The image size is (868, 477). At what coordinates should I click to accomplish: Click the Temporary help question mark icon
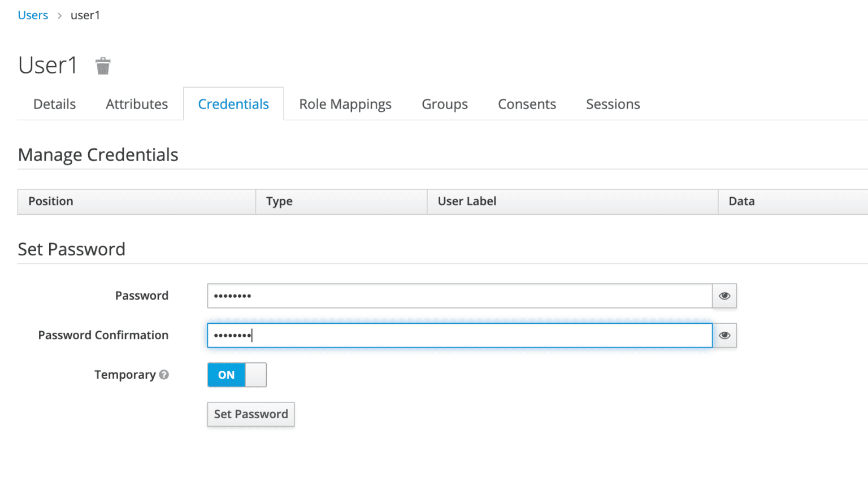164,375
